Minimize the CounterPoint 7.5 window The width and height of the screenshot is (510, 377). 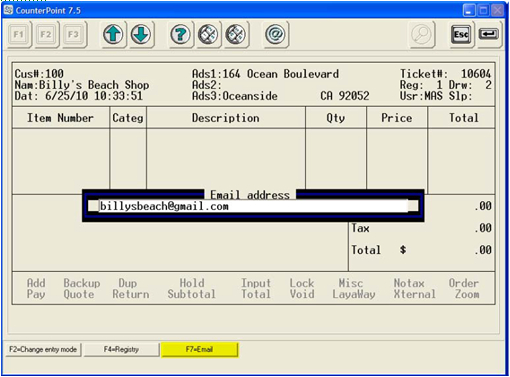pos(469,10)
